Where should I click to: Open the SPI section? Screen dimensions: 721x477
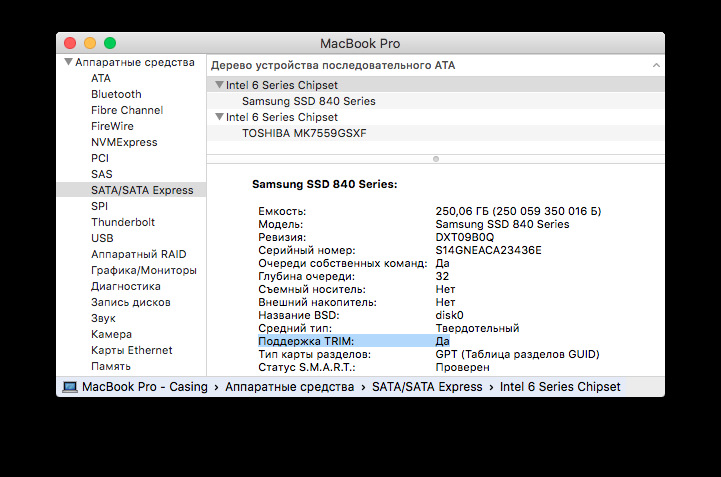tap(99, 206)
